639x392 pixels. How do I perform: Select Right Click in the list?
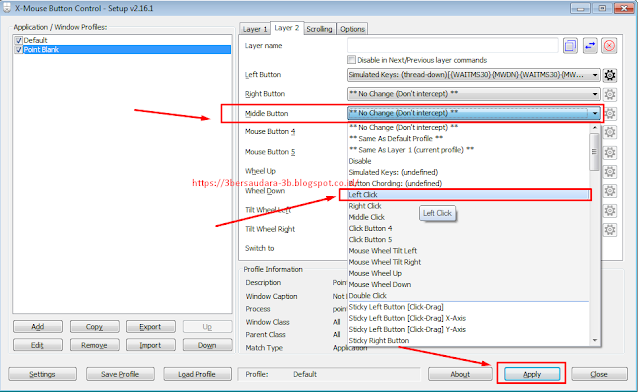468,206
